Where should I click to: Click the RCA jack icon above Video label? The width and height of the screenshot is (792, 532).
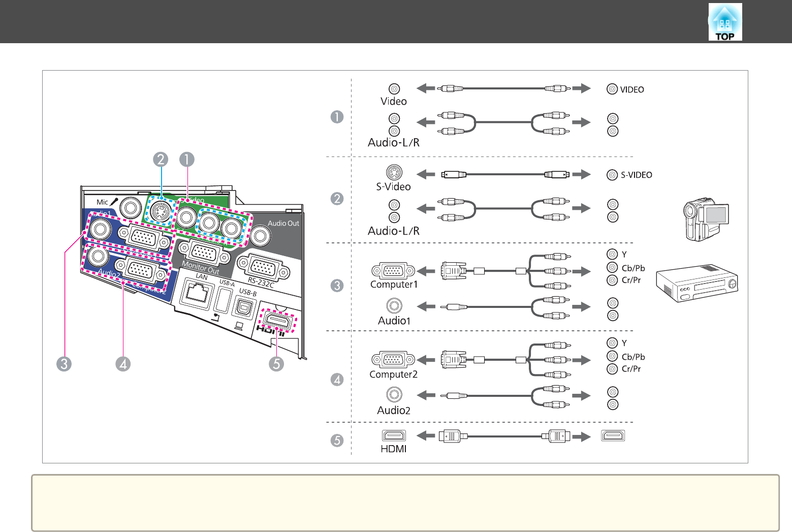point(394,89)
